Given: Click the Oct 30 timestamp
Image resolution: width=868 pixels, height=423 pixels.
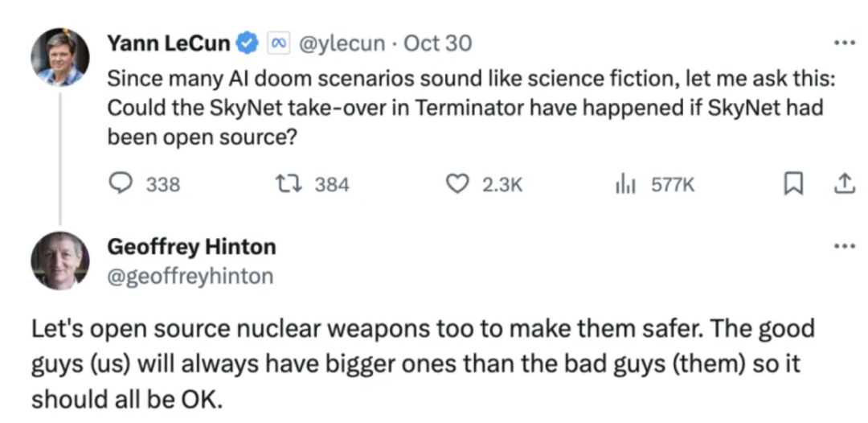Looking at the screenshot, I should 438,43.
